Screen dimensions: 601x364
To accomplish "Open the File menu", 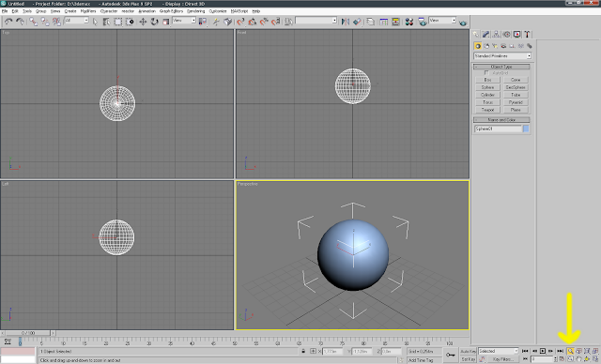I will coord(4,11).
